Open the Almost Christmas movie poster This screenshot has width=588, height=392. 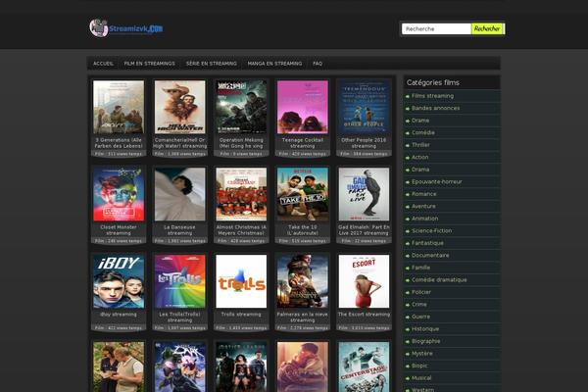tap(241, 194)
